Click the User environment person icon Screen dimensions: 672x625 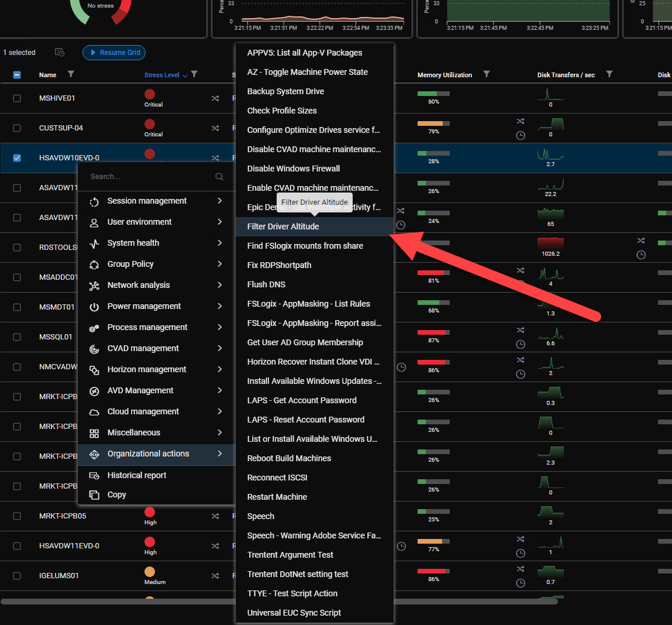[x=94, y=222]
